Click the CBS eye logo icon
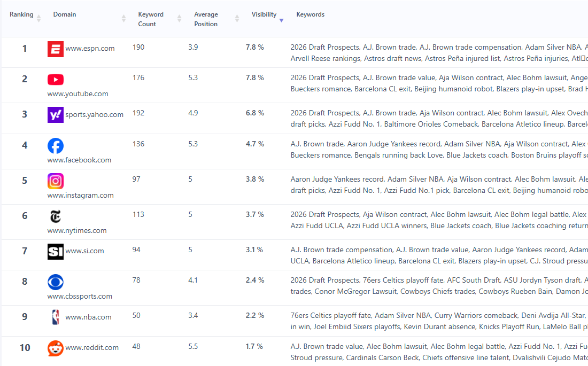This screenshot has height=366, width=588. point(55,282)
